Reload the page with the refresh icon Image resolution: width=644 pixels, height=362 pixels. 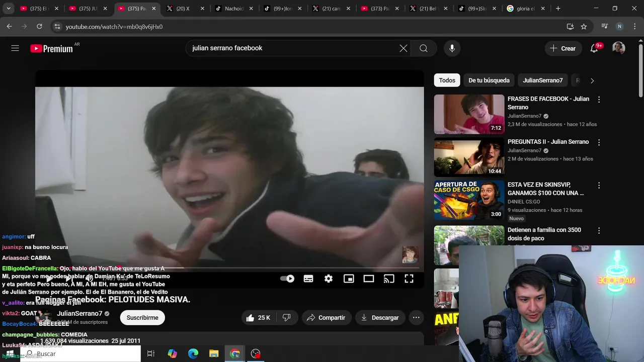click(39, 27)
